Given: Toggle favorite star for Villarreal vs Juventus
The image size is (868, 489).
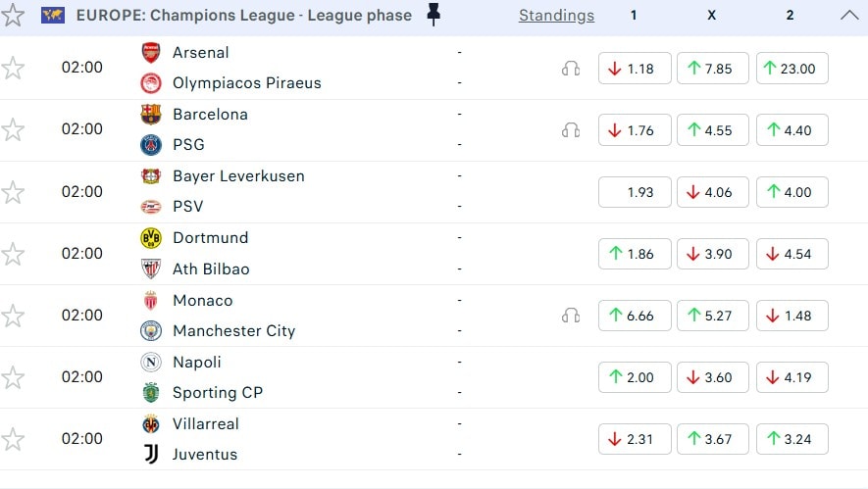Looking at the screenshot, I should coord(13,439).
